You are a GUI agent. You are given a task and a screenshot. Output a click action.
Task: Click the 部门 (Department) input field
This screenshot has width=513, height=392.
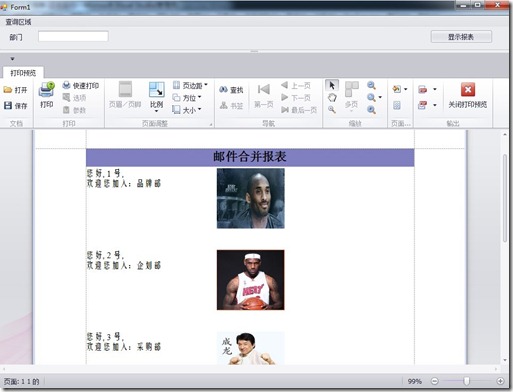[x=73, y=36]
